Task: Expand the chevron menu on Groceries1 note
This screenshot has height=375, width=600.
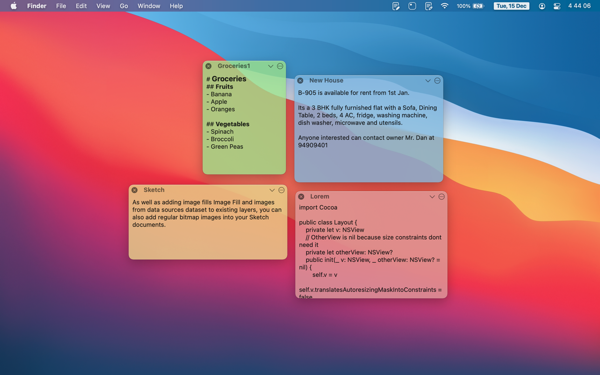Action: [x=271, y=66]
